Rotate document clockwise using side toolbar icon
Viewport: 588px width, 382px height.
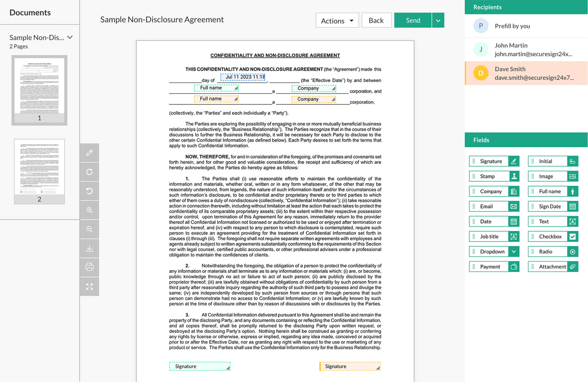click(x=89, y=172)
